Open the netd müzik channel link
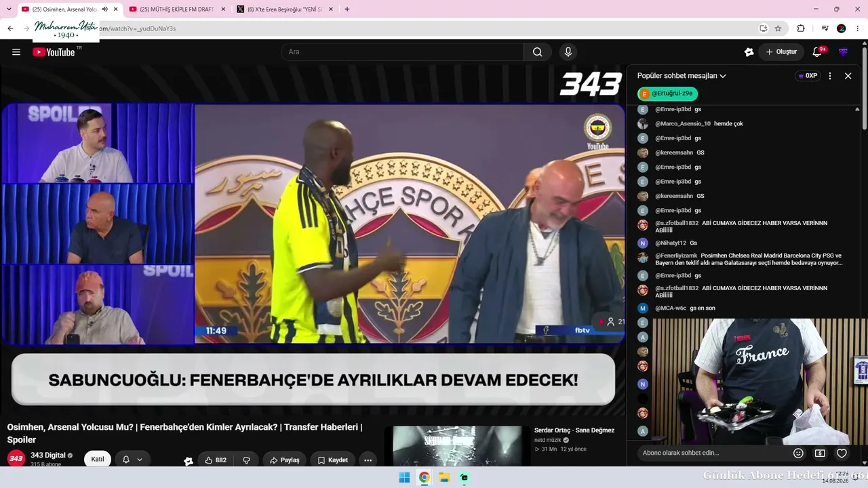The width and height of the screenshot is (868, 488). point(549,440)
